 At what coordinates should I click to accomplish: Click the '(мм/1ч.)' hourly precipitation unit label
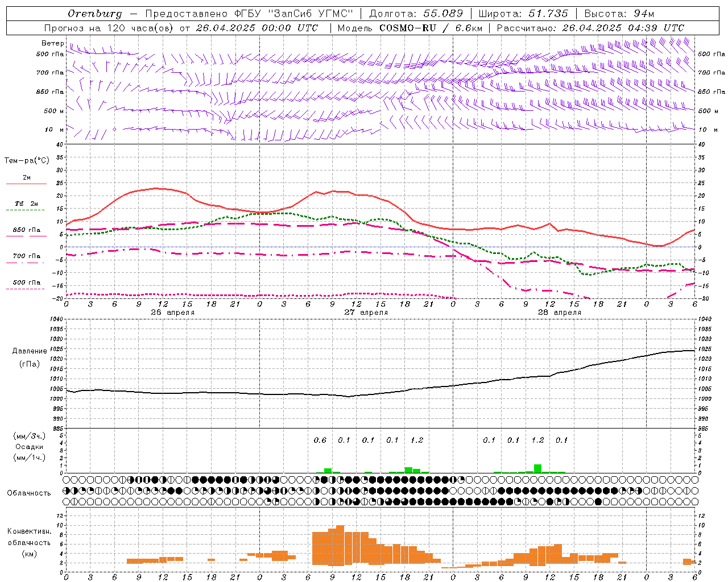[30, 458]
